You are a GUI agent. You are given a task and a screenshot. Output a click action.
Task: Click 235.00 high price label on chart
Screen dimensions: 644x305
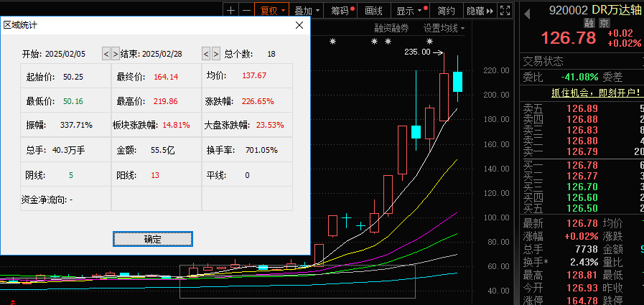pos(417,52)
